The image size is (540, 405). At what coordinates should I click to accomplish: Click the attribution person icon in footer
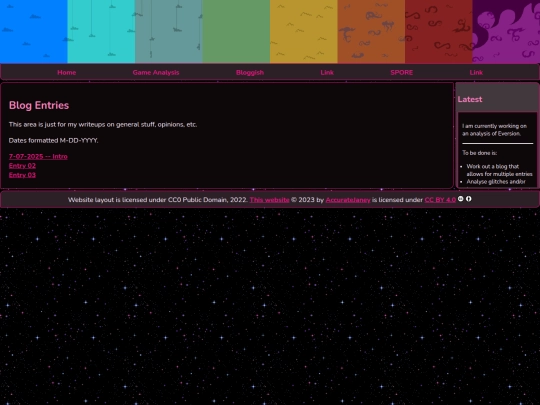point(468,199)
